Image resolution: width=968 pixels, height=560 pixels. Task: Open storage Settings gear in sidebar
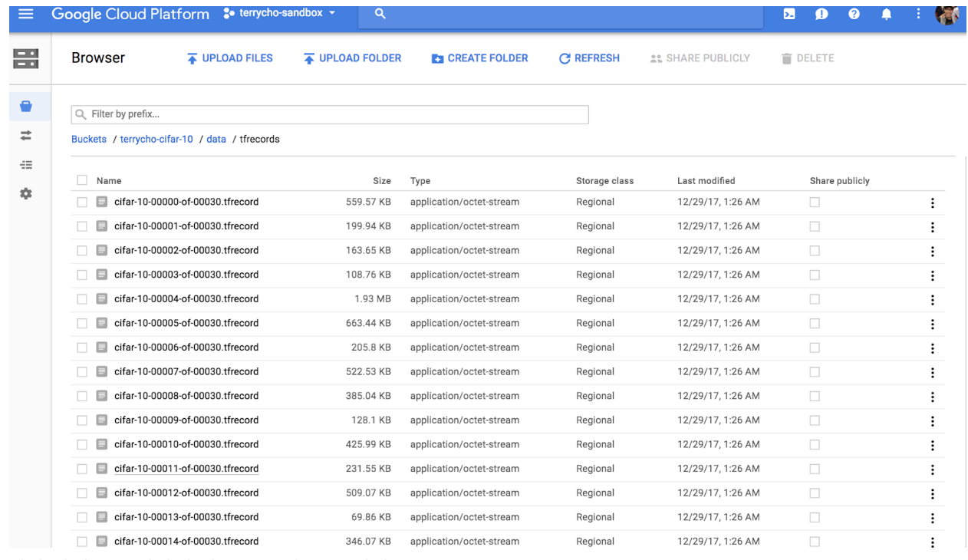pyautogui.click(x=26, y=193)
